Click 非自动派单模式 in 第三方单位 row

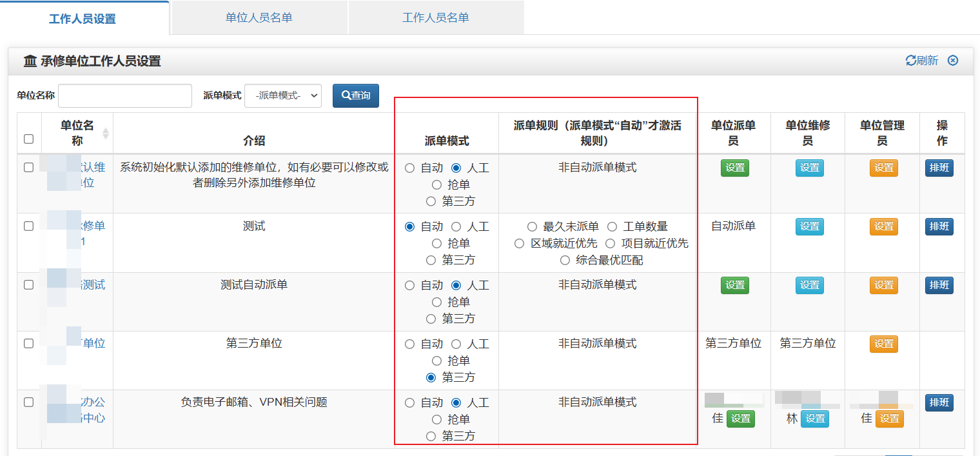598,343
